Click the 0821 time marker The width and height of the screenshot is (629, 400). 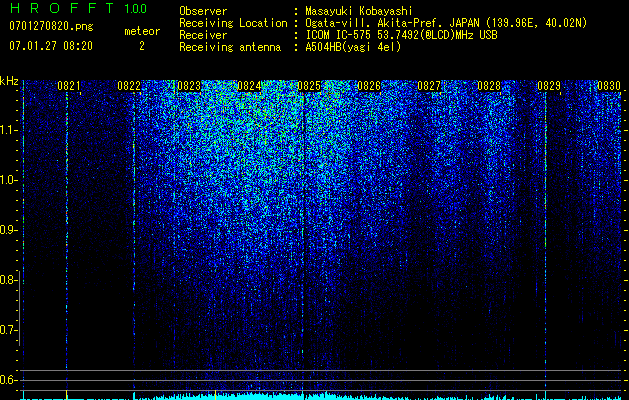[x=69, y=86]
